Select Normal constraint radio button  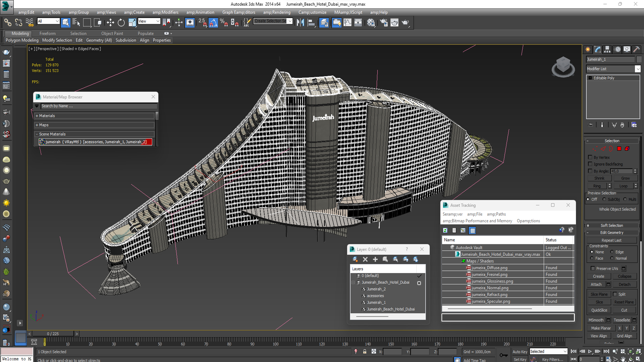coord(612,258)
